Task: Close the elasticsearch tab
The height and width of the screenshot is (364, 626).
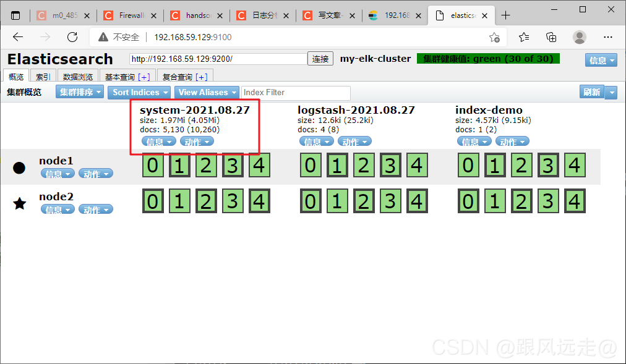Action: pos(484,15)
